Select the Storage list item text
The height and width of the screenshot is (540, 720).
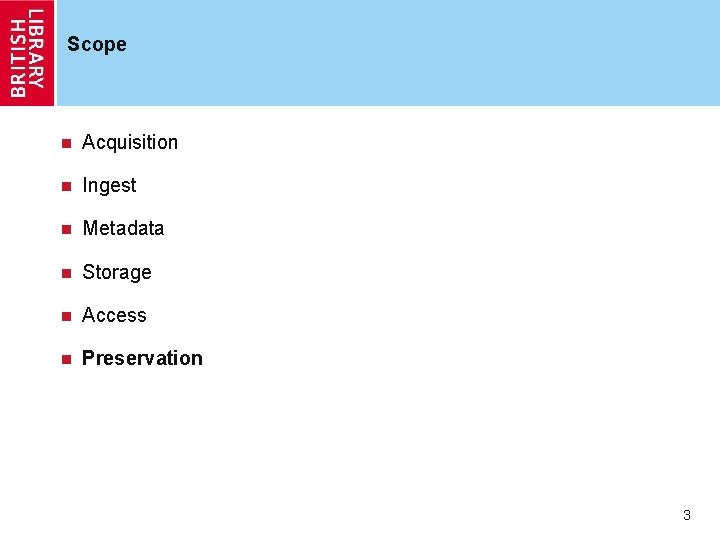[117, 272]
